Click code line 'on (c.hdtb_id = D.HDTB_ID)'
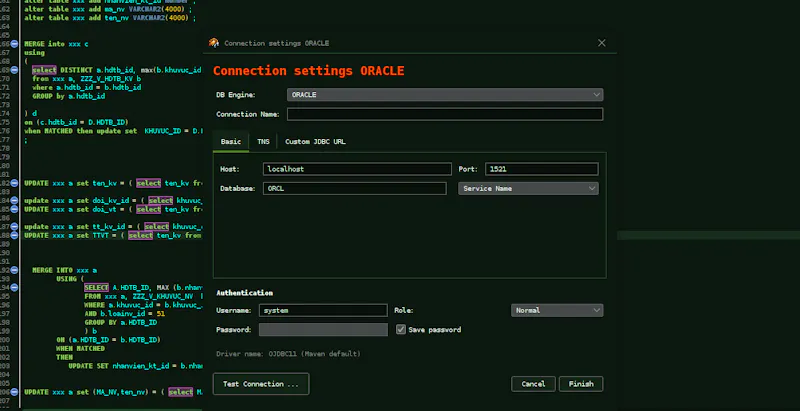This screenshot has width=800, height=411. coord(76,122)
